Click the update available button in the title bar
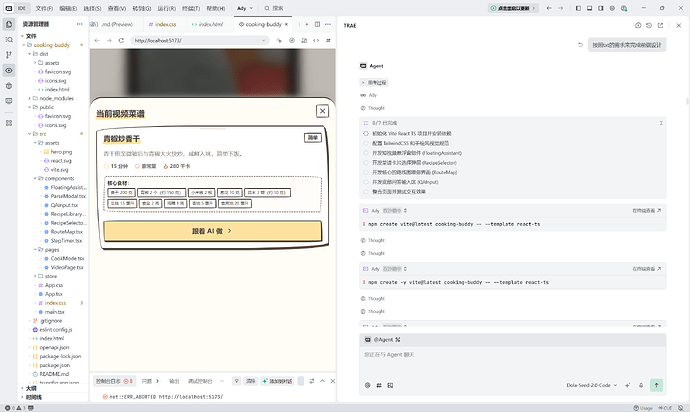 coord(513,8)
